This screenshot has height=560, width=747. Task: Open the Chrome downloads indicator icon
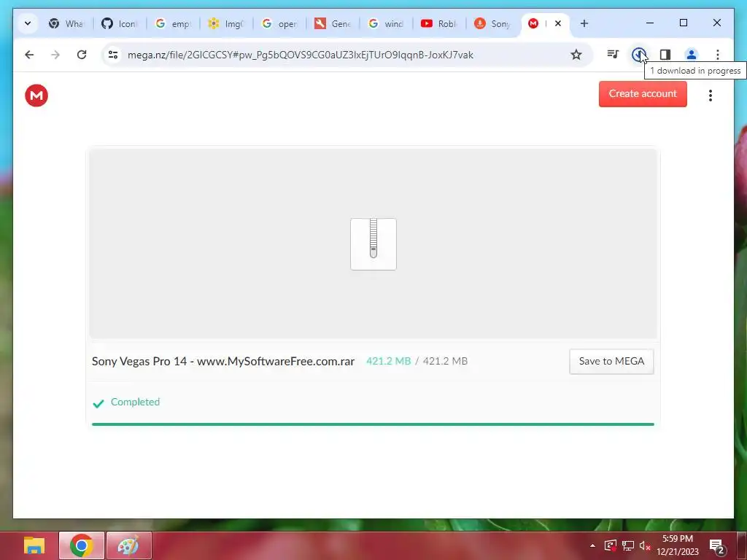point(638,55)
